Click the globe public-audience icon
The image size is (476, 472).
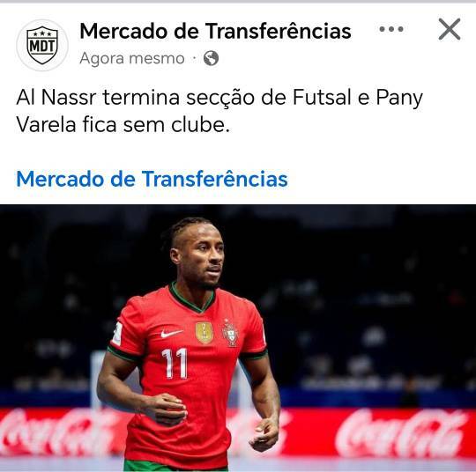[x=211, y=58]
